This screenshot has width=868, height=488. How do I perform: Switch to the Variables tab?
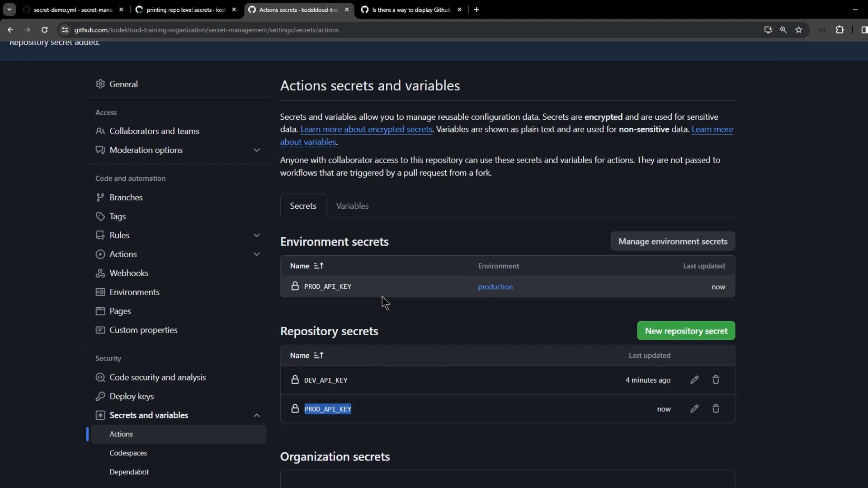tap(352, 206)
